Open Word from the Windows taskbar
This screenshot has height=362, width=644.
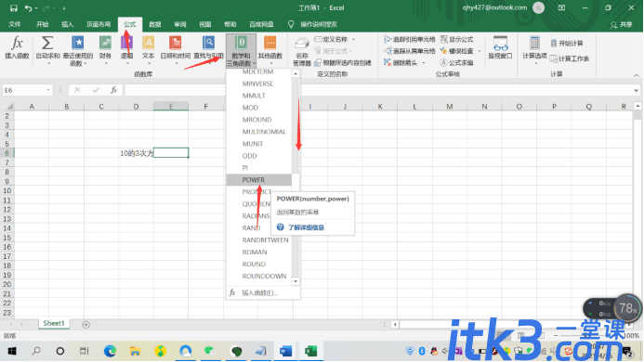[x=285, y=351]
